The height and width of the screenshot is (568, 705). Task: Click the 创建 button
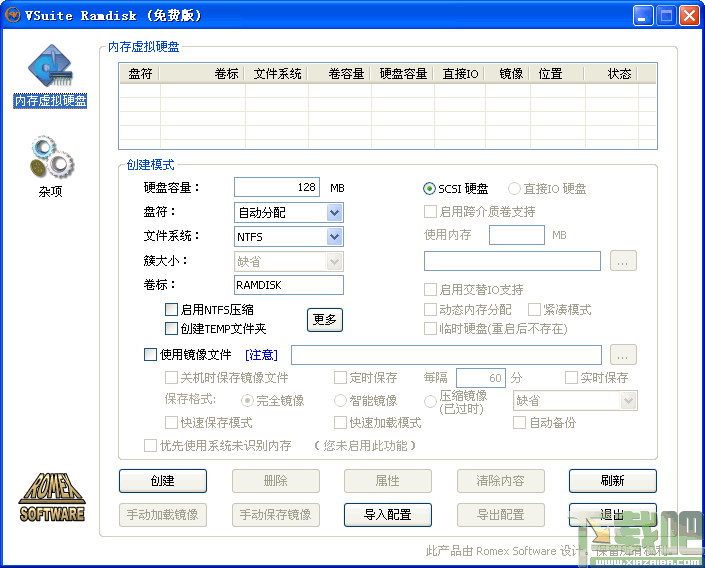click(163, 481)
